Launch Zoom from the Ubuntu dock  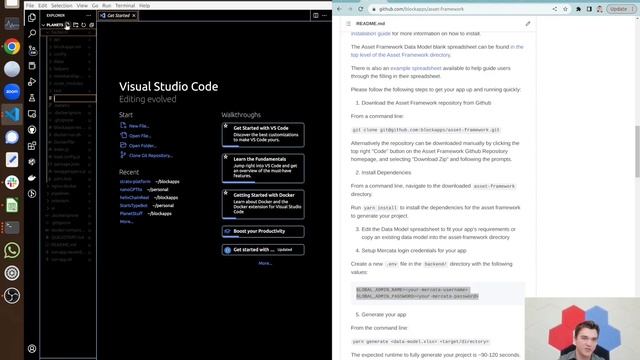click(12, 91)
